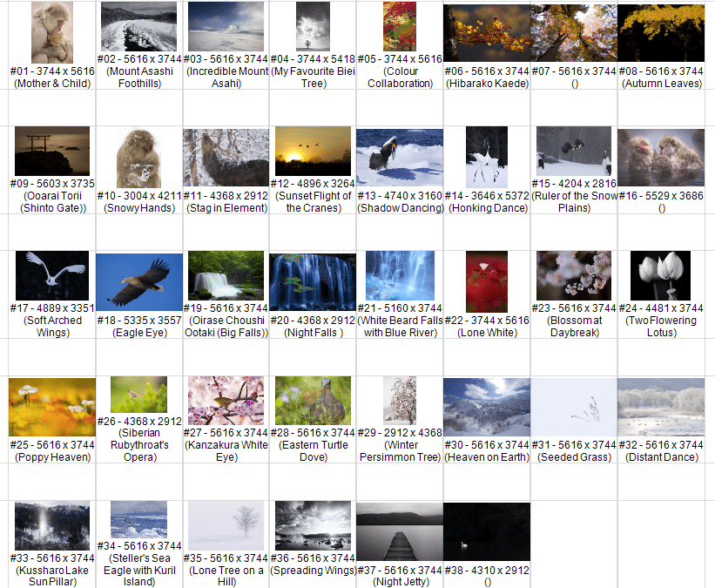Select the Ooarai Torii Shinto Gate photo
The height and width of the screenshot is (588, 715).
[51, 151]
